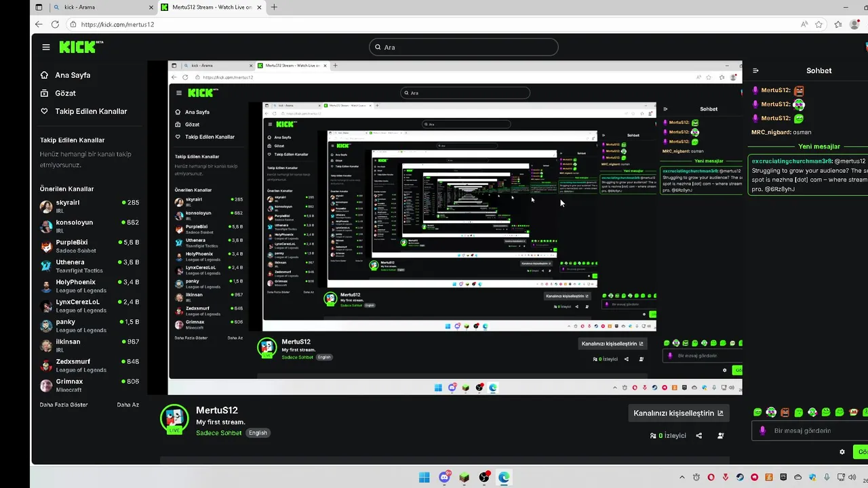Screen dimensions: 868x488
Task: Close the MertuS12 Stream tab
Action: coord(259,7)
